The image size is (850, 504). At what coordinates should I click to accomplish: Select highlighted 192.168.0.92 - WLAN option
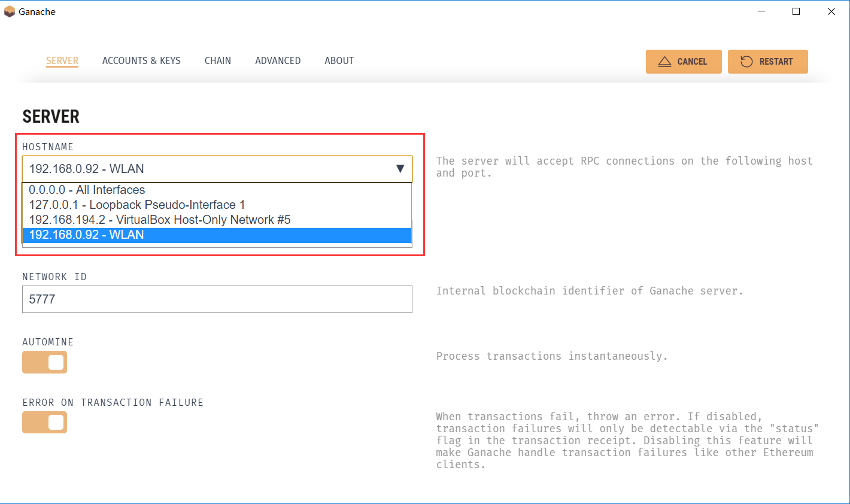click(x=217, y=235)
